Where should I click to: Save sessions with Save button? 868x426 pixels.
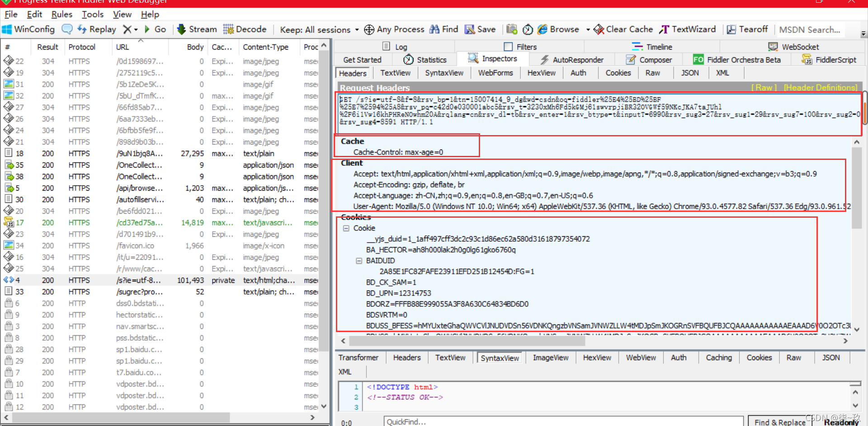(480, 29)
